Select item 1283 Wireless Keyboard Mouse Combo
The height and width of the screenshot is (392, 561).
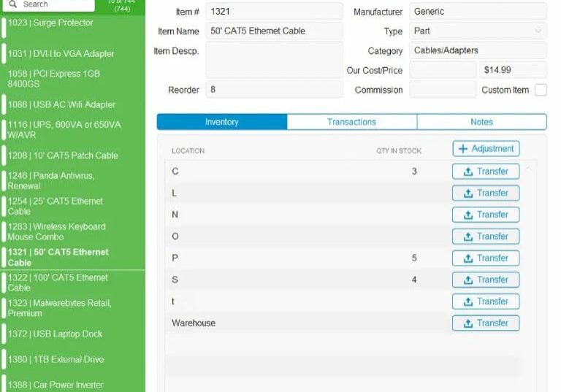72,231
